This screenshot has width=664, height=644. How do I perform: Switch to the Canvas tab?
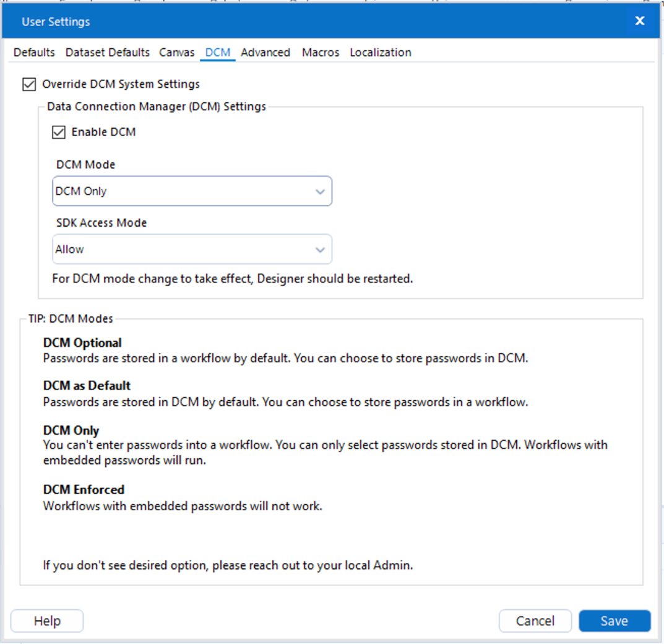[176, 53]
